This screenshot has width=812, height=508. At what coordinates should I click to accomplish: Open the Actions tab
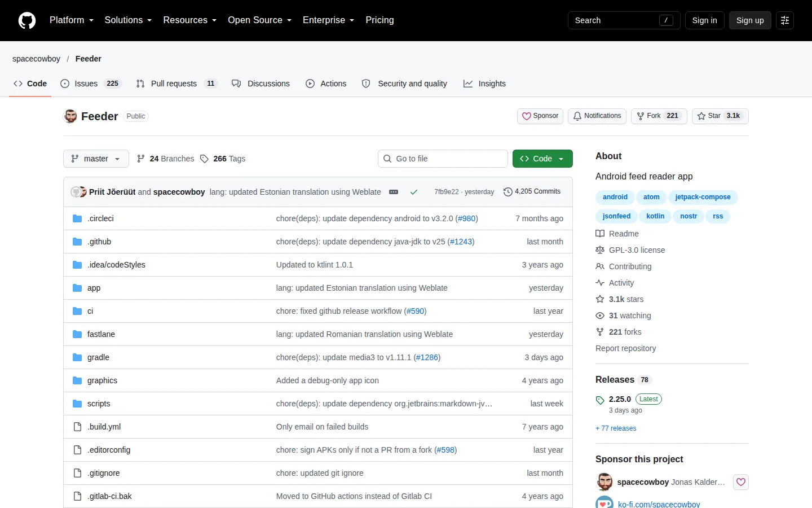click(326, 84)
